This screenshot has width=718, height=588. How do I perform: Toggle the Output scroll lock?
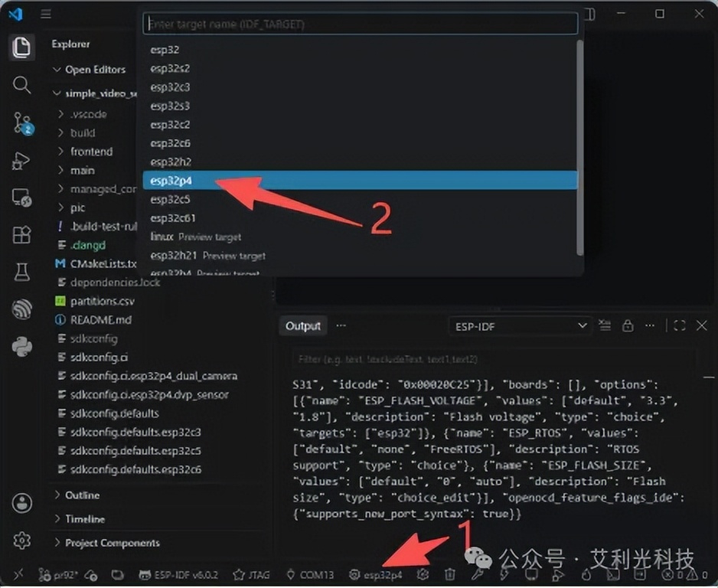coord(628,325)
